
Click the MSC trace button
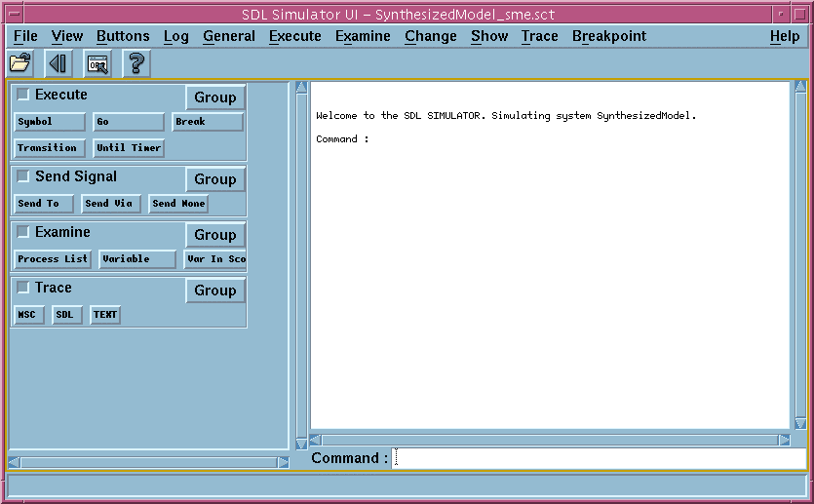28,315
